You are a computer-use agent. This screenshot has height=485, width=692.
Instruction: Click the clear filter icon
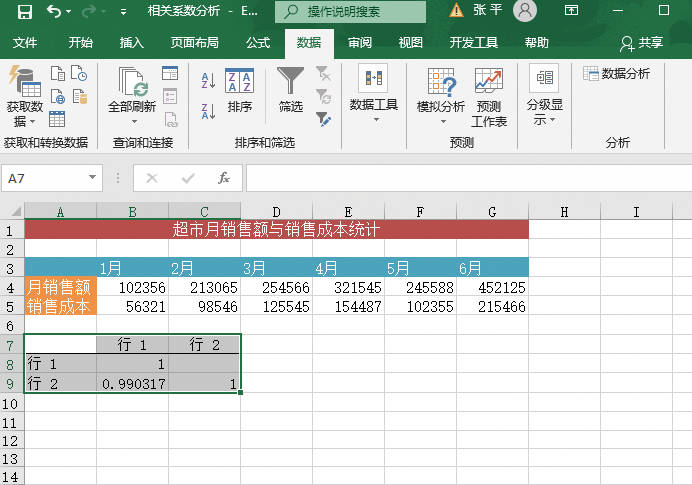tap(323, 73)
